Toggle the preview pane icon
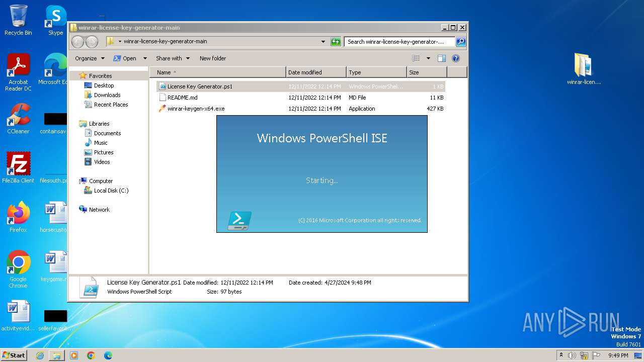 (x=441, y=58)
